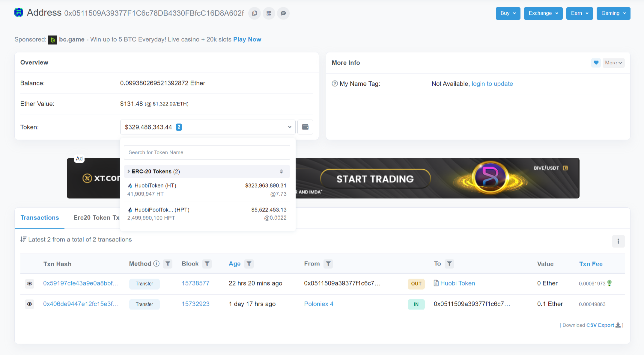The height and width of the screenshot is (355, 644).
Task: Preview transaction 0x59197cfe43a9e0a8bbf details
Action: click(x=29, y=283)
